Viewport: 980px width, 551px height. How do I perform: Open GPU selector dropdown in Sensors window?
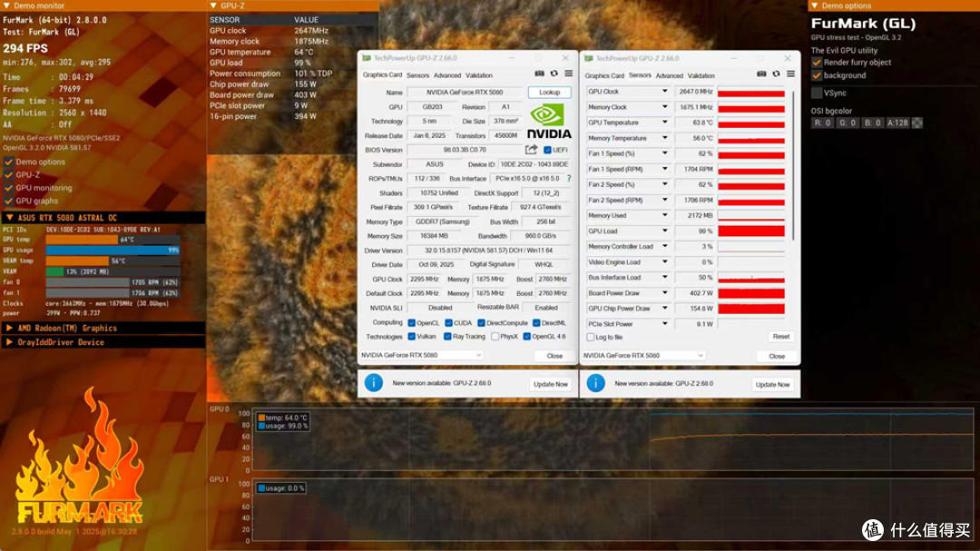[x=643, y=355]
